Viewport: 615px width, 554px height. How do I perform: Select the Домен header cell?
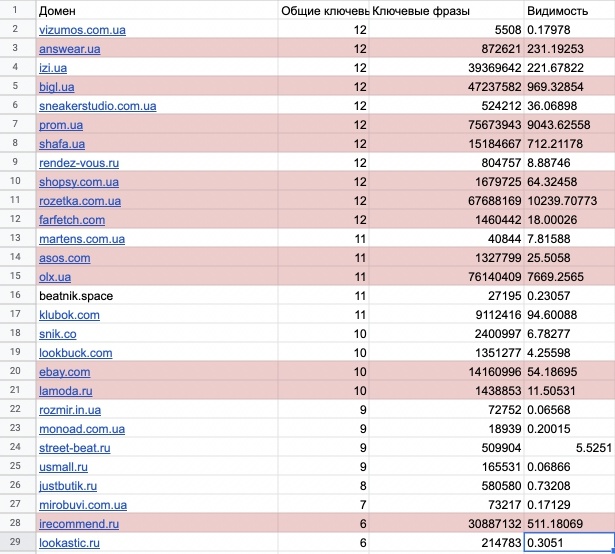coord(157,11)
